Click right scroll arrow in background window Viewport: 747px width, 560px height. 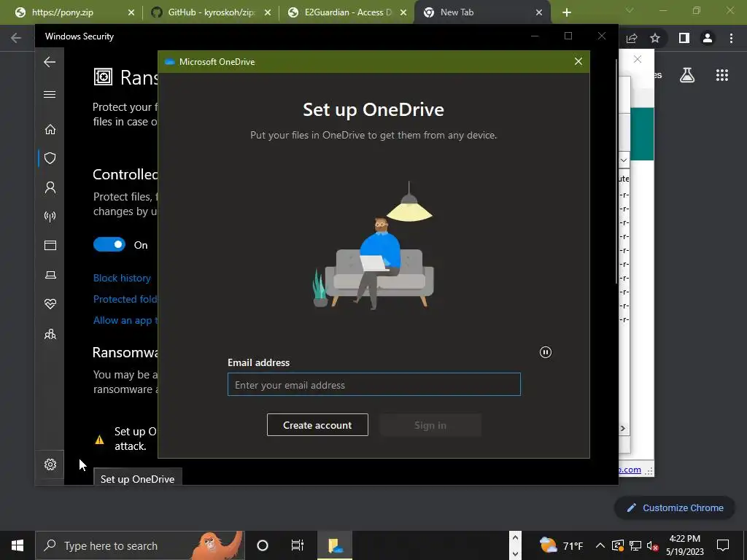pos(623,428)
